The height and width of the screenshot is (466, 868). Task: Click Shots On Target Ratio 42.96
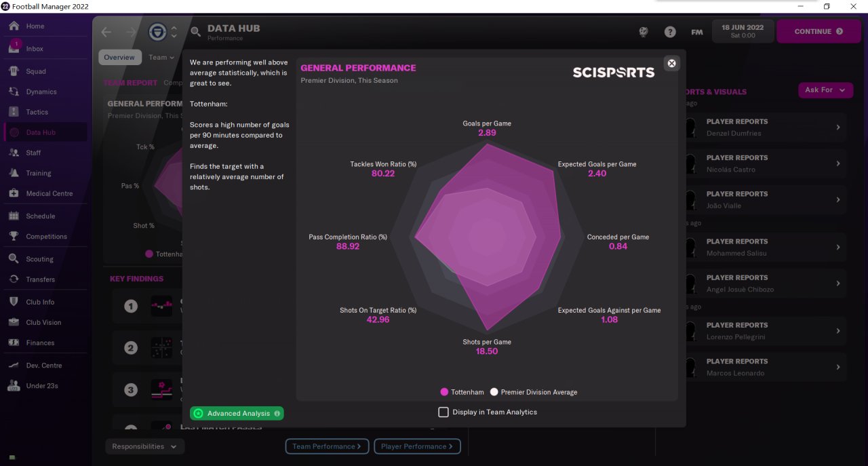pos(378,319)
